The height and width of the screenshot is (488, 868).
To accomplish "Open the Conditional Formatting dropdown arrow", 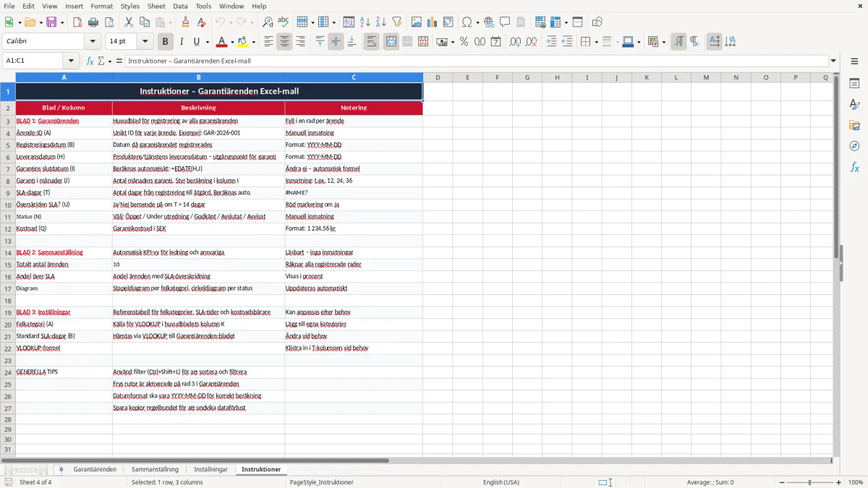I will [x=663, y=42].
